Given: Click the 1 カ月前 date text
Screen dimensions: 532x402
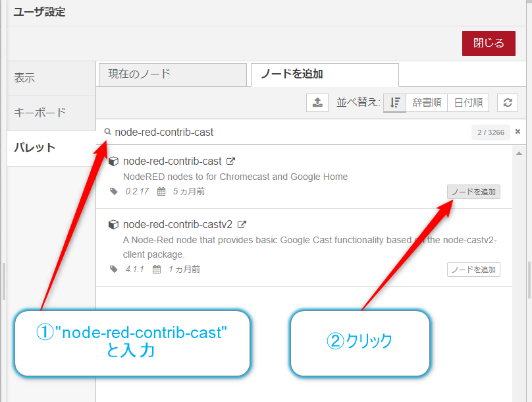Looking at the screenshot, I should click(x=184, y=270).
